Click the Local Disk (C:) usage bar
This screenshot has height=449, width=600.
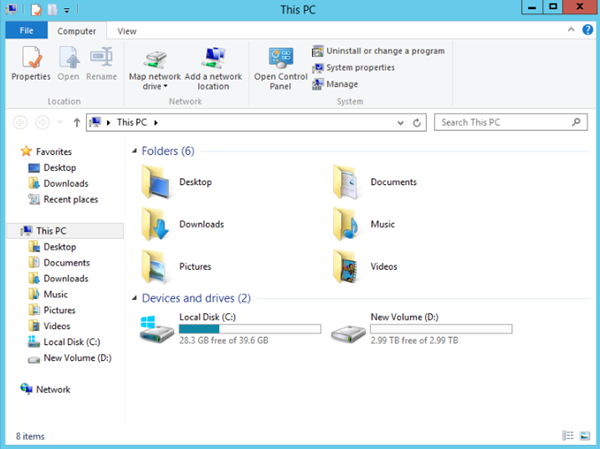tap(250, 329)
